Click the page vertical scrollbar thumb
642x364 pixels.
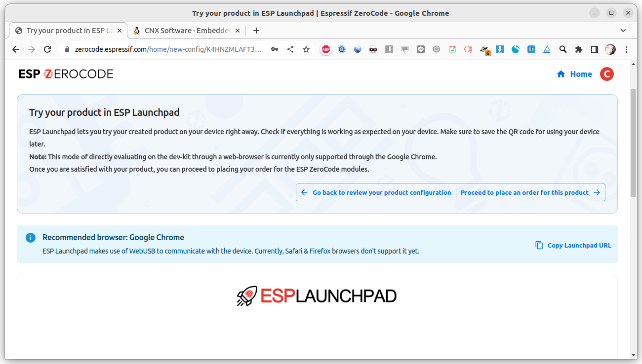(634, 143)
